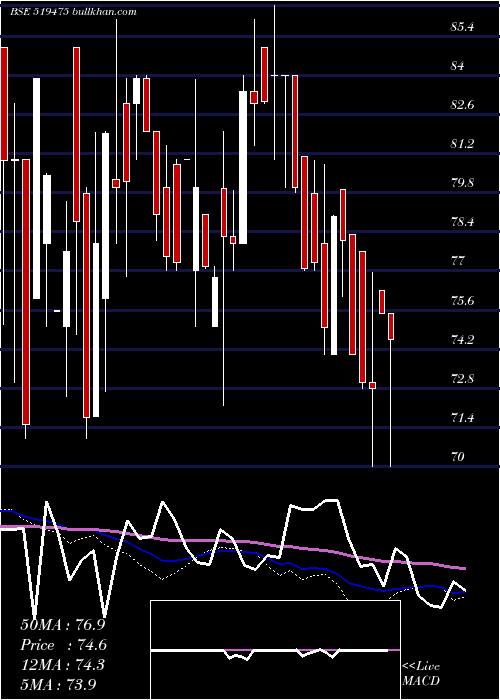Image resolution: width=500 pixels, height=700 pixels.
Task: Click the 74.2 price axis label
Action: pyautogui.click(x=462, y=340)
